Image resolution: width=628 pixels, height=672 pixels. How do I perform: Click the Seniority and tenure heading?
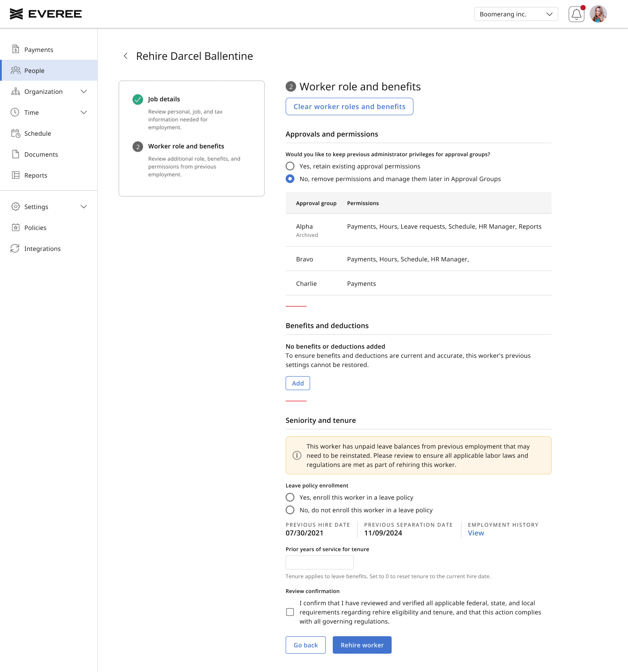click(321, 420)
